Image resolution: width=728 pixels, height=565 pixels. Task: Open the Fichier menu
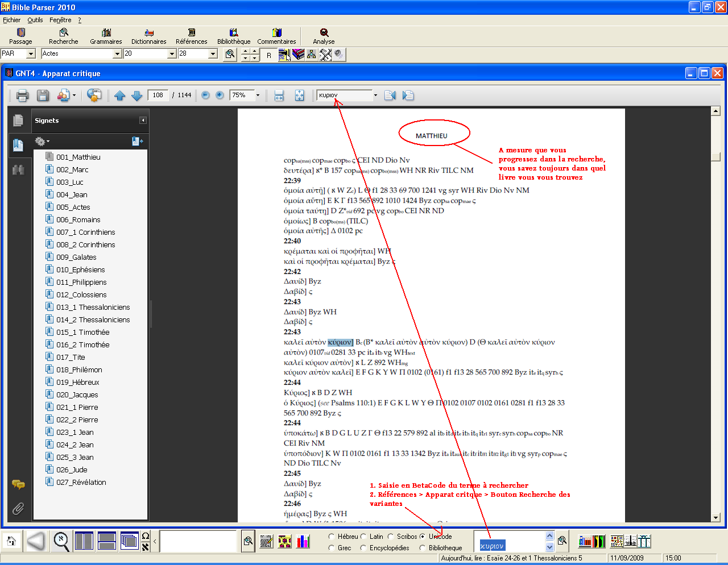11,20
